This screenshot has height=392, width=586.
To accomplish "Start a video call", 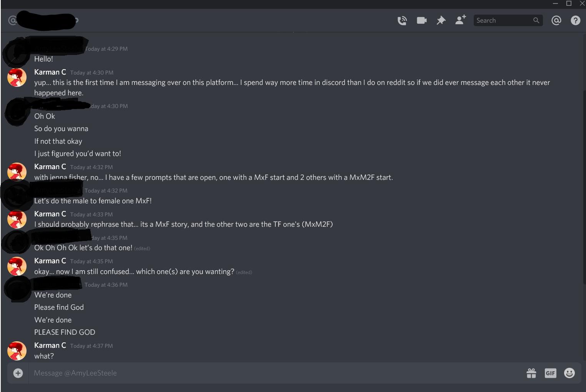I will [x=421, y=20].
